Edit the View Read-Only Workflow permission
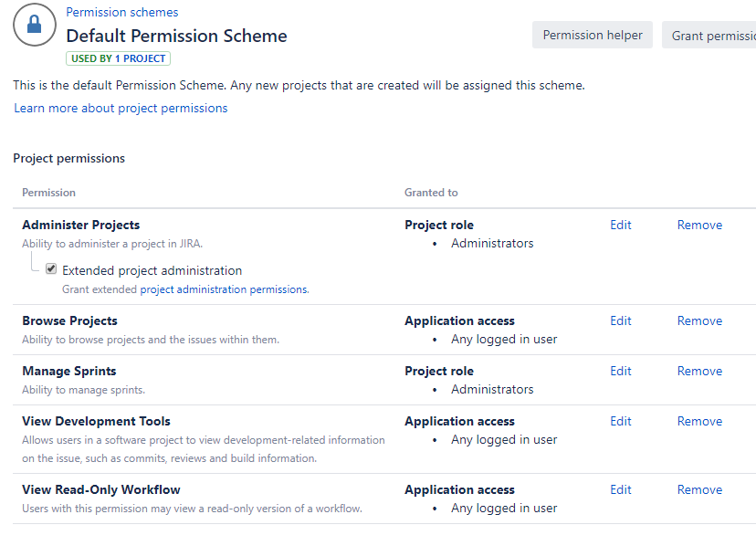Viewport: 756px width, 546px height. (621, 490)
